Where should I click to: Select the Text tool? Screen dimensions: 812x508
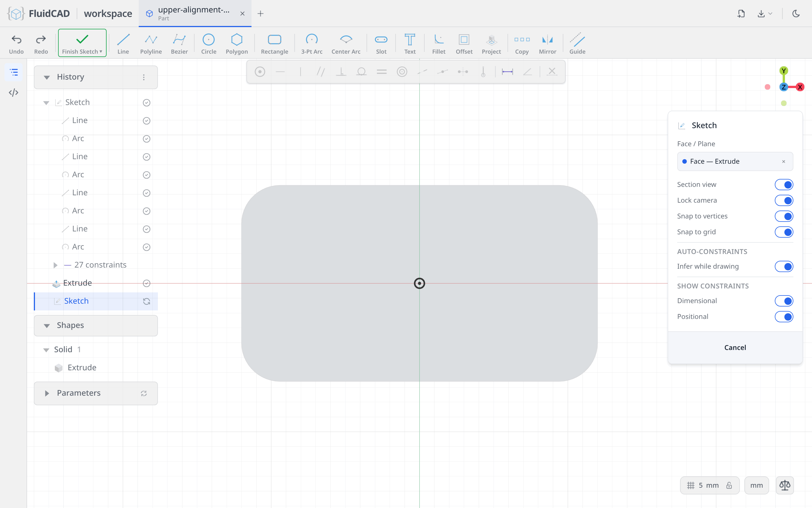(x=410, y=44)
